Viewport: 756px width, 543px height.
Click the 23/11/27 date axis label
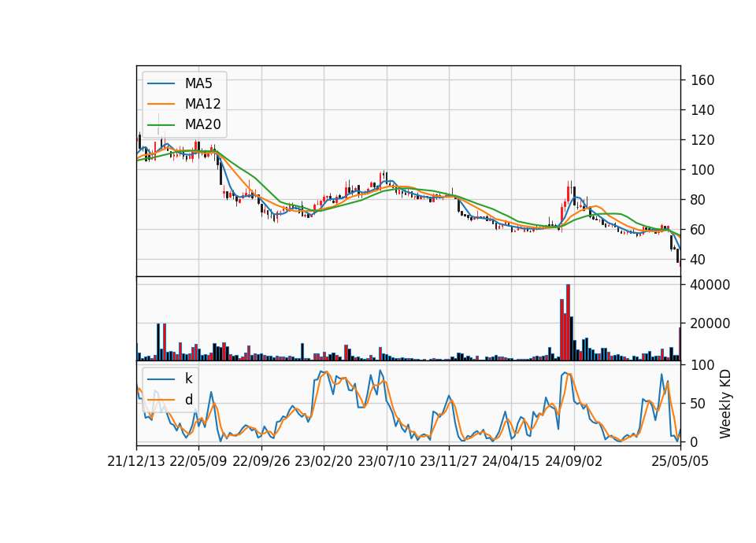click(x=449, y=461)
